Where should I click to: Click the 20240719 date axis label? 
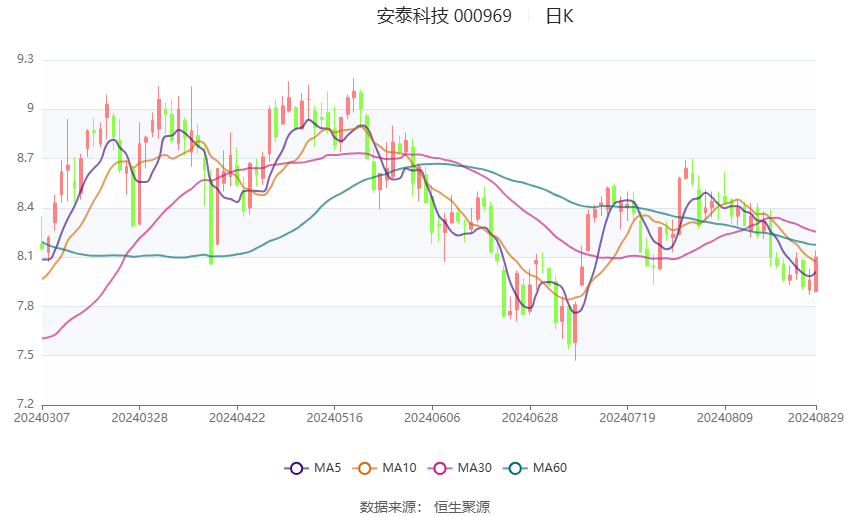tap(627, 418)
